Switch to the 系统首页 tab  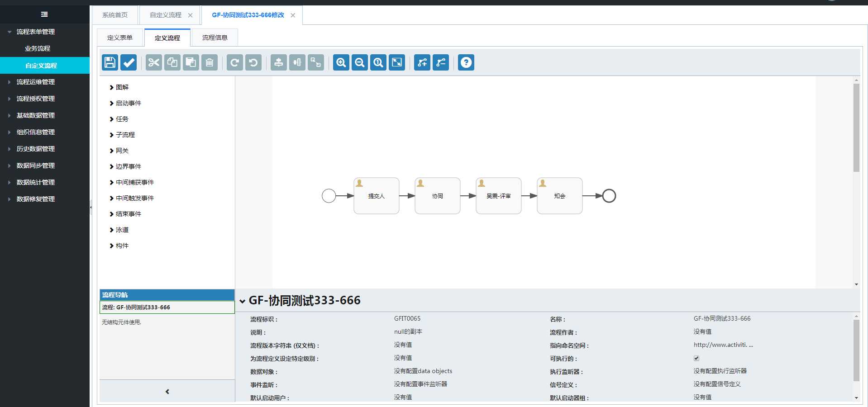(115, 15)
